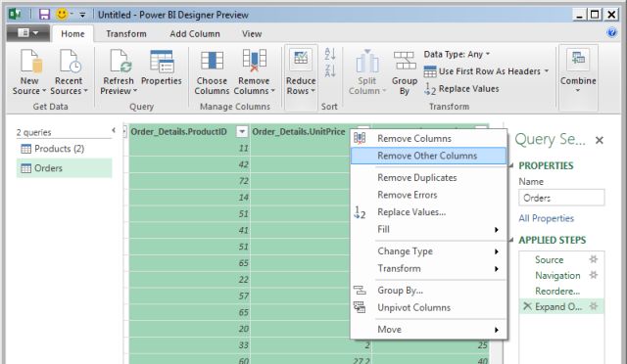Select the Products (2) query
Image resolution: width=627 pixels, height=364 pixels.
click(64, 149)
